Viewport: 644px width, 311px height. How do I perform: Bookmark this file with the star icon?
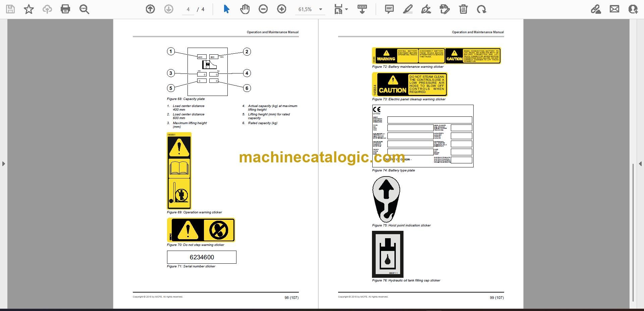coord(29,9)
